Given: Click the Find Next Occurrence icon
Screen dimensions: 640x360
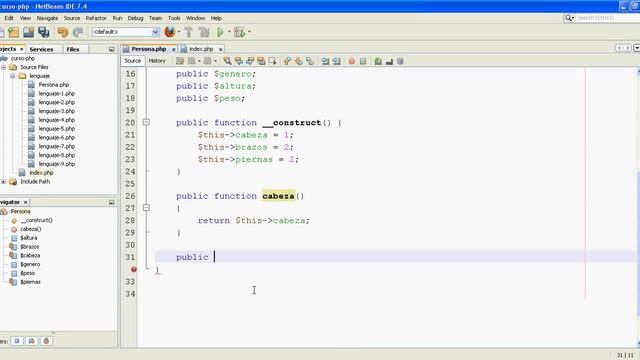Looking at the screenshot, I should pos(250,61).
